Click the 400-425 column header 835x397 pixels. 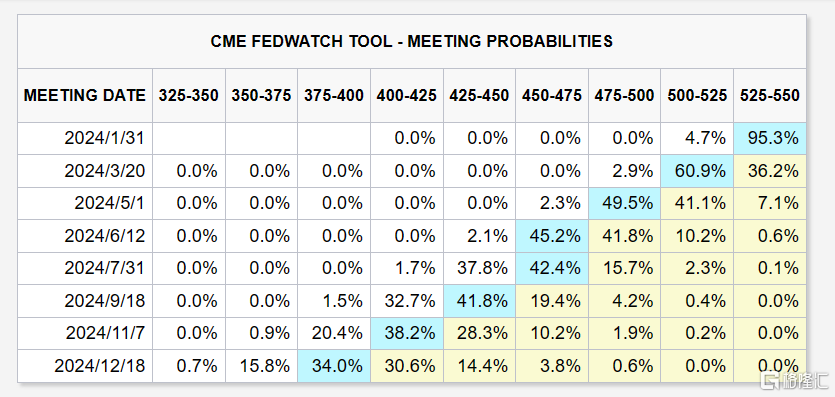pyautogui.click(x=406, y=95)
